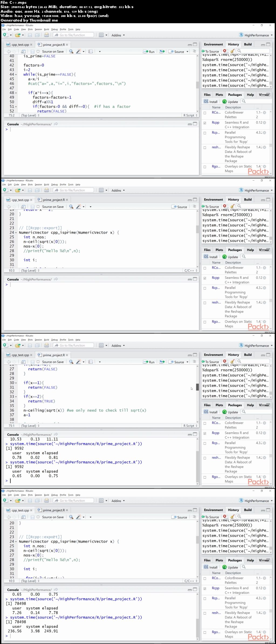Collapse fold at line 33 if(x==2) block
Viewport: 276px width, 644px height.
16,396
